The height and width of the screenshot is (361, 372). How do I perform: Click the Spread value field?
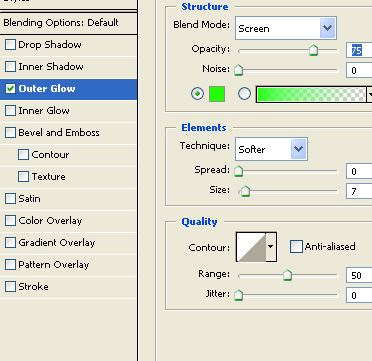[x=359, y=172]
